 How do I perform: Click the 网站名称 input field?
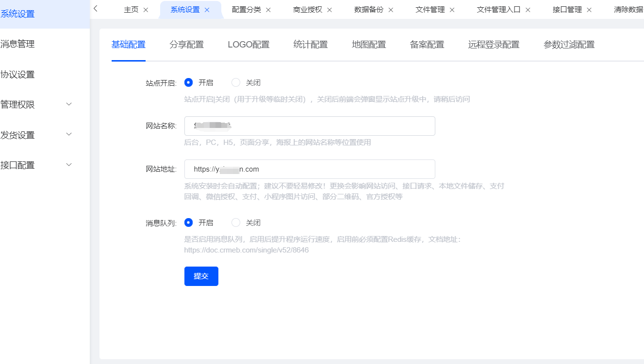310,126
